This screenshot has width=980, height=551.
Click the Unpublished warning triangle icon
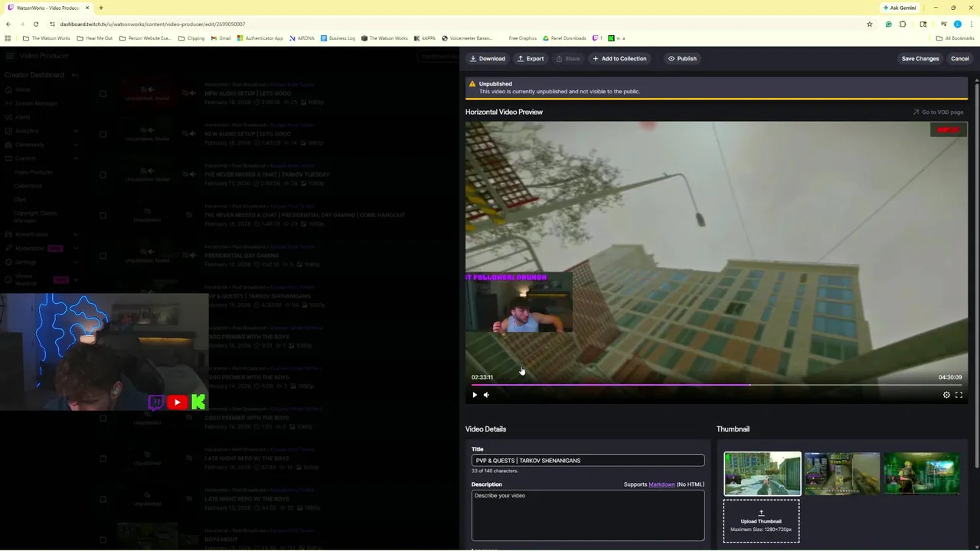472,84
